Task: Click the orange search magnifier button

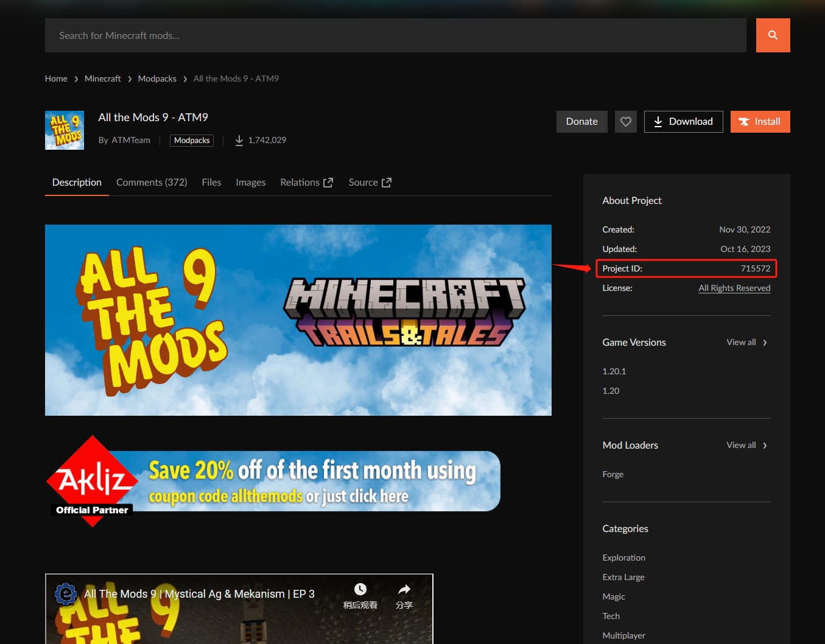Action: (x=773, y=35)
